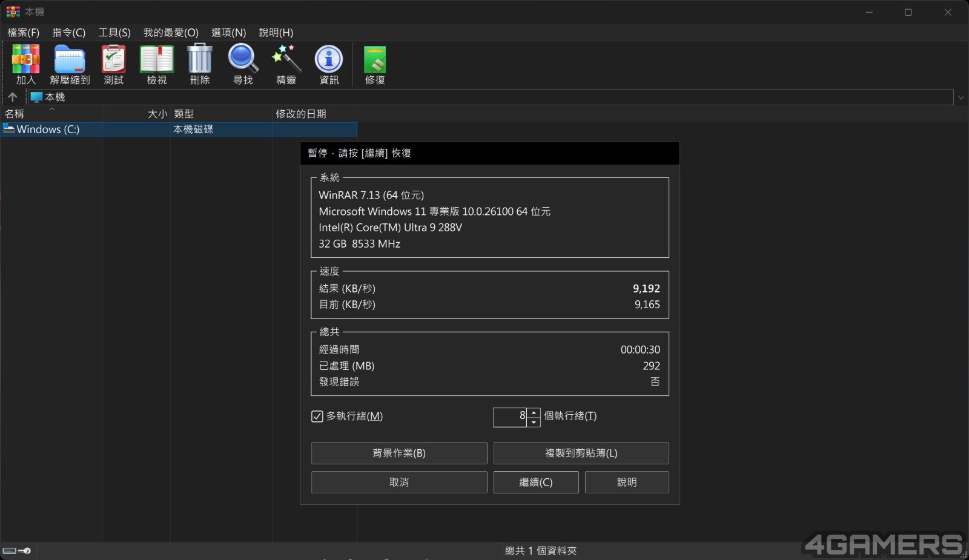
Task: Click the 尋找 (Find) magnifier icon
Action: point(243,64)
